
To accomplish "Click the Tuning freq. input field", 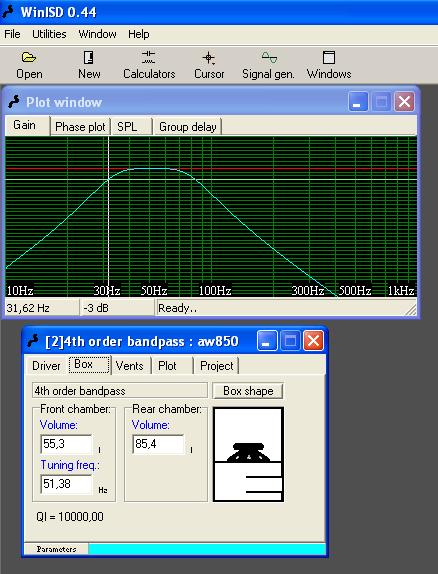I will point(66,484).
